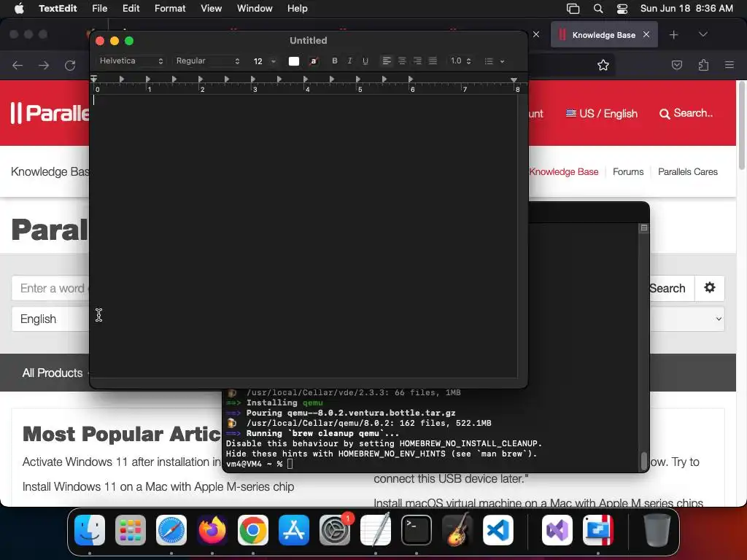Go back in the browser

(18, 65)
